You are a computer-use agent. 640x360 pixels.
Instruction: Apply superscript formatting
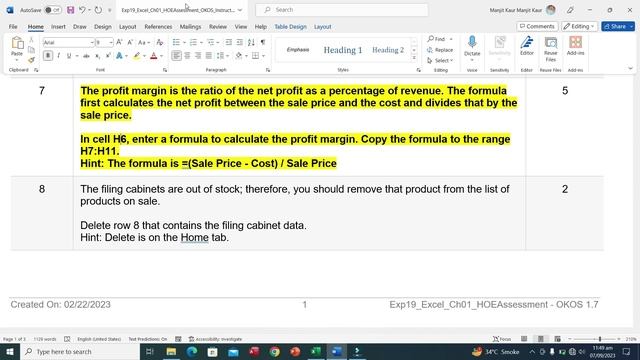click(x=108, y=56)
